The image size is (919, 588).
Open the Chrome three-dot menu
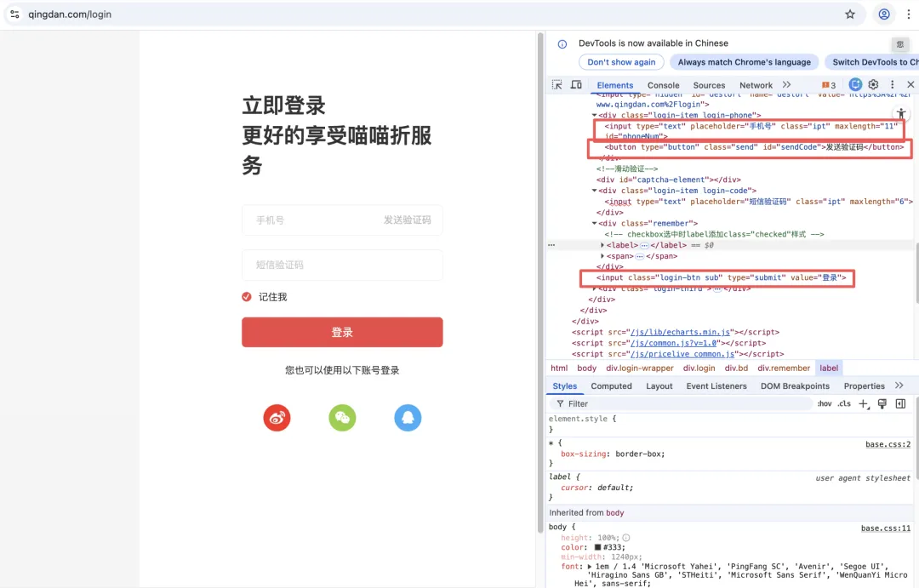(908, 14)
